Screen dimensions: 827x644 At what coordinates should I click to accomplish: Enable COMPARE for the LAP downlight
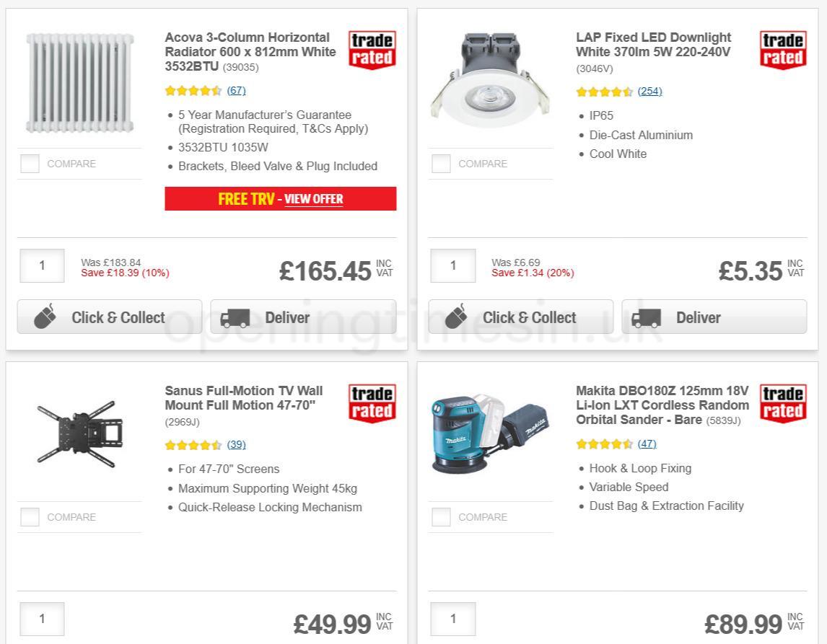click(441, 164)
